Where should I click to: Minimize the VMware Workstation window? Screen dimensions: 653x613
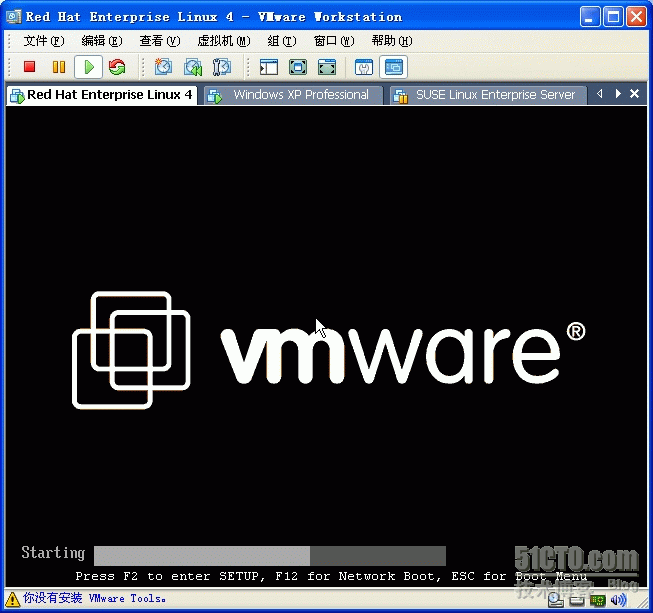tap(590, 17)
